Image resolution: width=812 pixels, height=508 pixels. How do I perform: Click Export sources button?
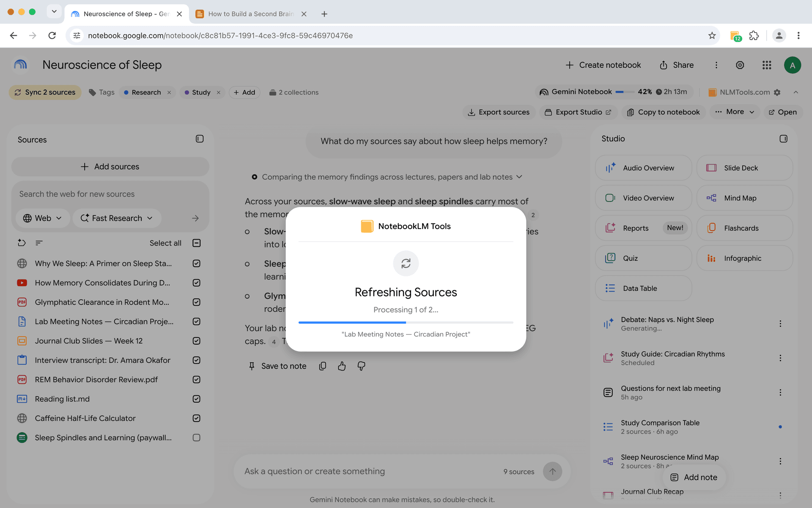point(499,112)
